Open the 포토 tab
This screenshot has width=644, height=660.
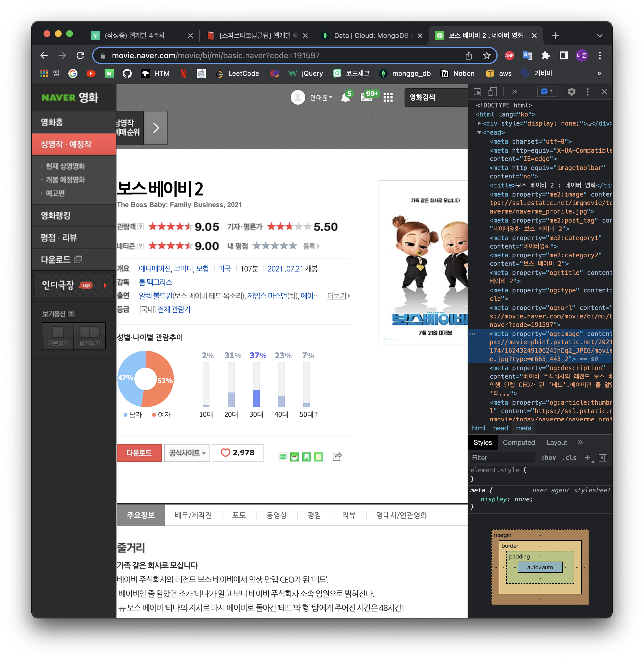239,515
